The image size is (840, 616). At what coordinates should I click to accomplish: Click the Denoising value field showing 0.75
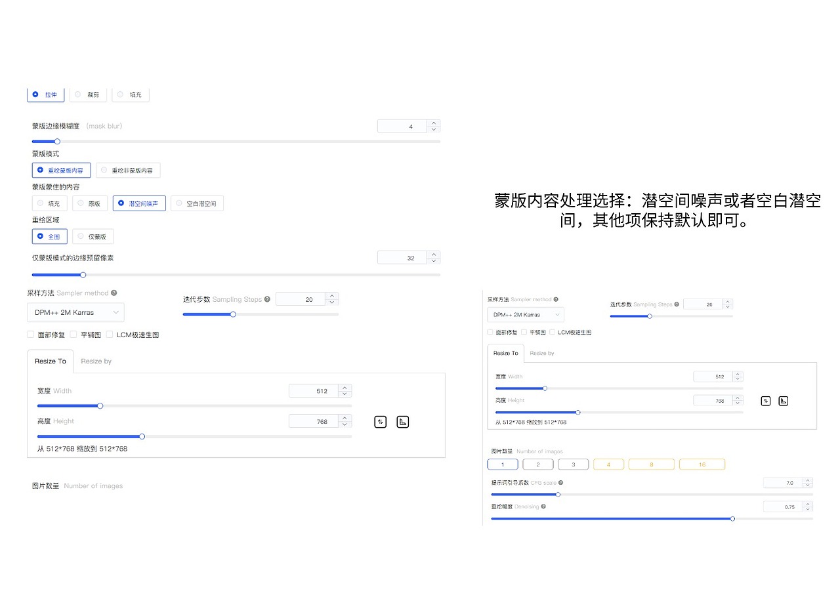click(783, 506)
